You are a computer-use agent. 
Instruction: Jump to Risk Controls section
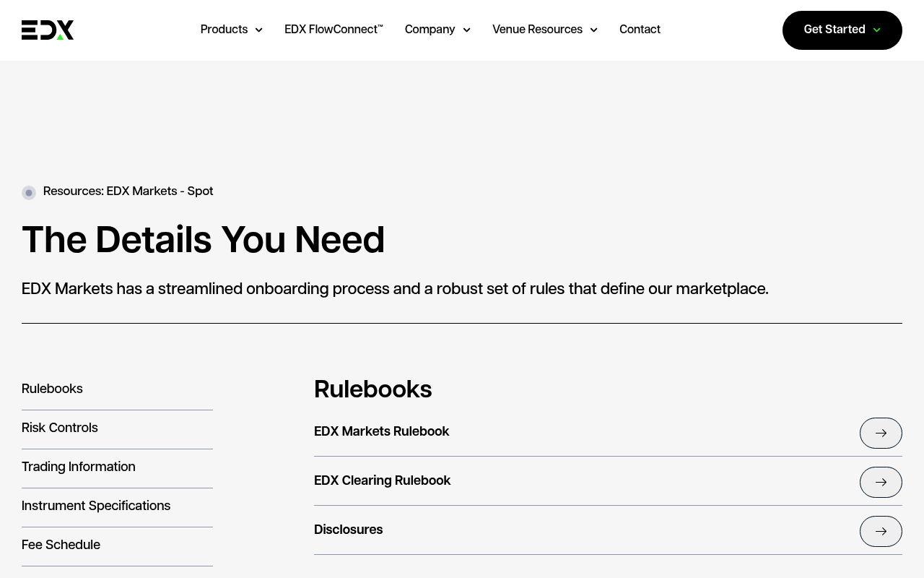pos(59,428)
